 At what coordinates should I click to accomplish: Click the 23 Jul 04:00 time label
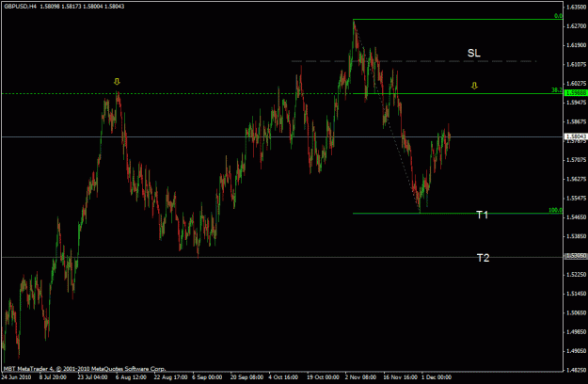click(x=92, y=377)
